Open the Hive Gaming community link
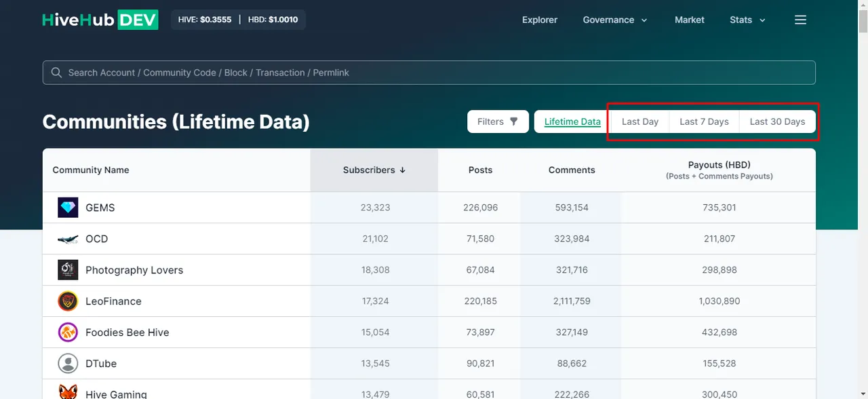Image resolution: width=868 pixels, height=399 pixels. (x=116, y=394)
